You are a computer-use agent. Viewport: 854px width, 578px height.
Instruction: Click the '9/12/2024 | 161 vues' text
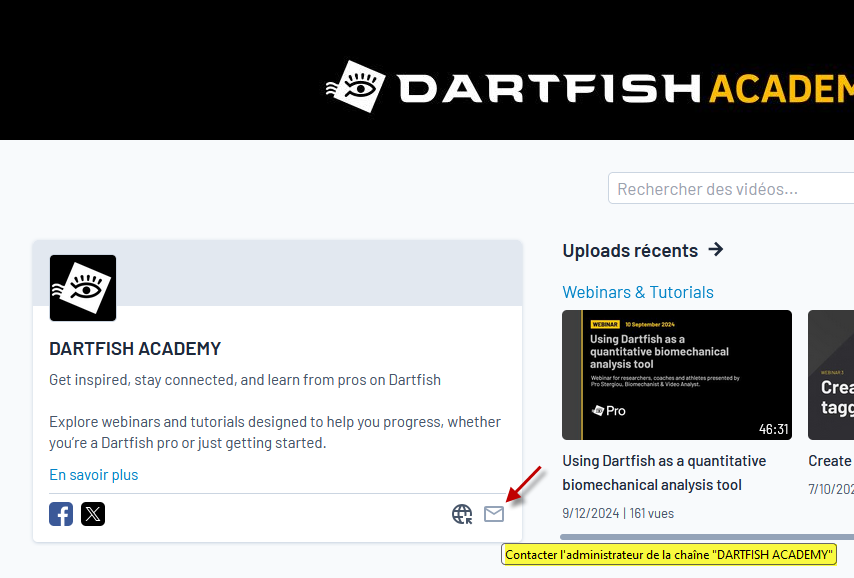[x=618, y=513]
